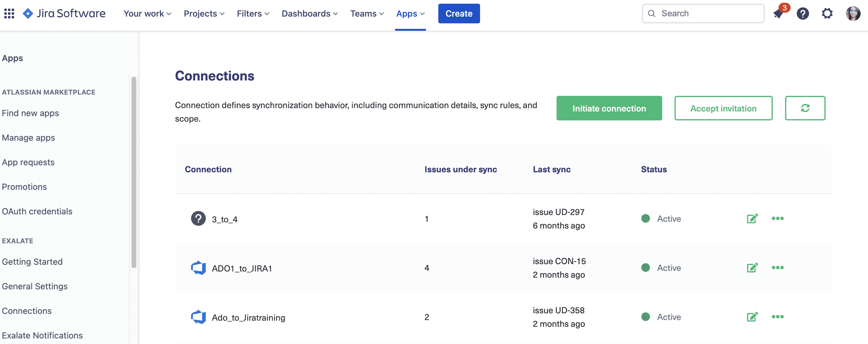
Task: Open notifications bell showing 3 alerts
Action: click(x=778, y=14)
